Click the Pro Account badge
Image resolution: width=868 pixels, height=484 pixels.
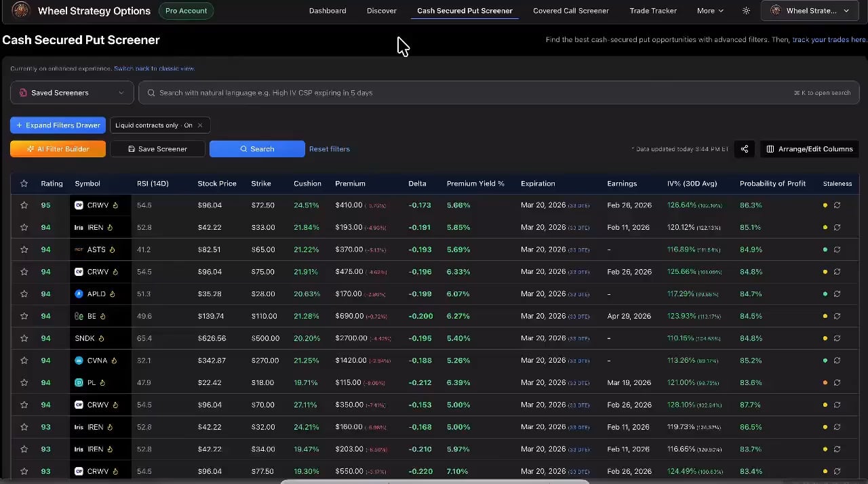tap(186, 11)
